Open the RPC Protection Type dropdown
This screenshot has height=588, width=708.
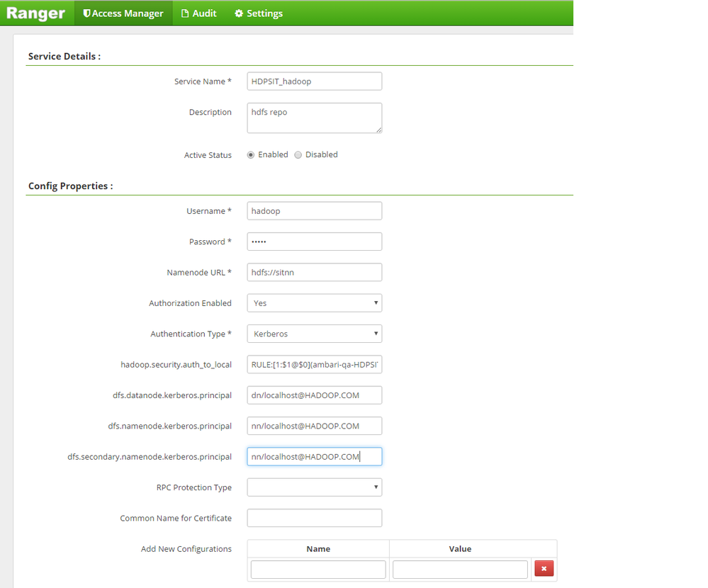pyautogui.click(x=314, y=487)
